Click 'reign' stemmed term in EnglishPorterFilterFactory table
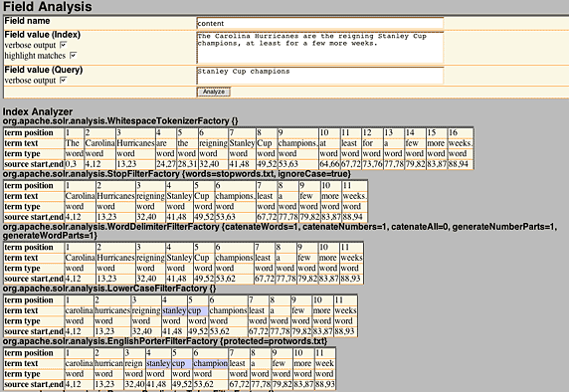 (133, 363)
